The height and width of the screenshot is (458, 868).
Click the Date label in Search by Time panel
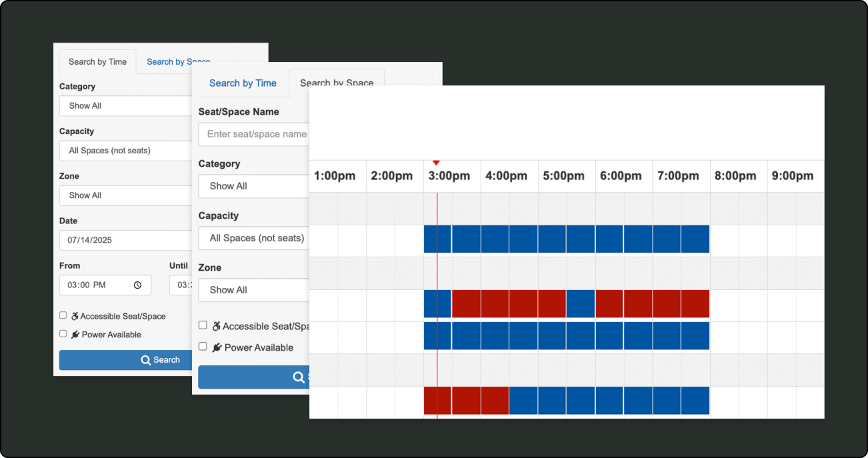pyautogui.click(x=68, y=221)
